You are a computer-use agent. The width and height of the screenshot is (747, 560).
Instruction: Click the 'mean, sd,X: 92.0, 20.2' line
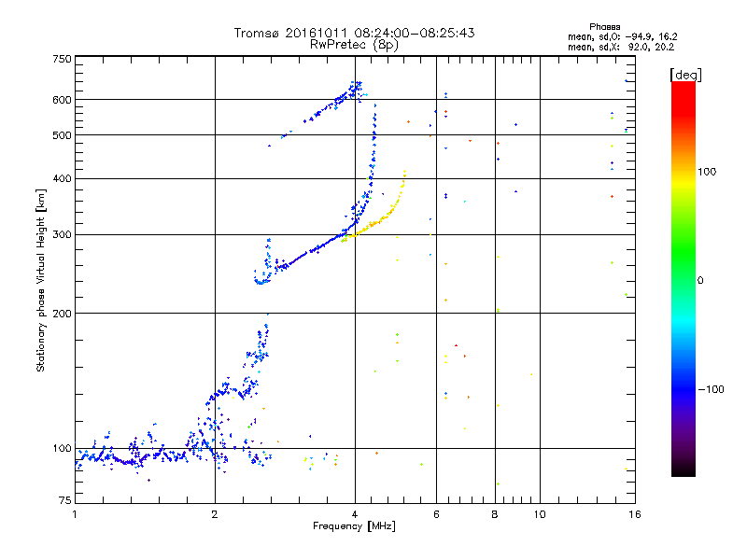coord(621,47)
